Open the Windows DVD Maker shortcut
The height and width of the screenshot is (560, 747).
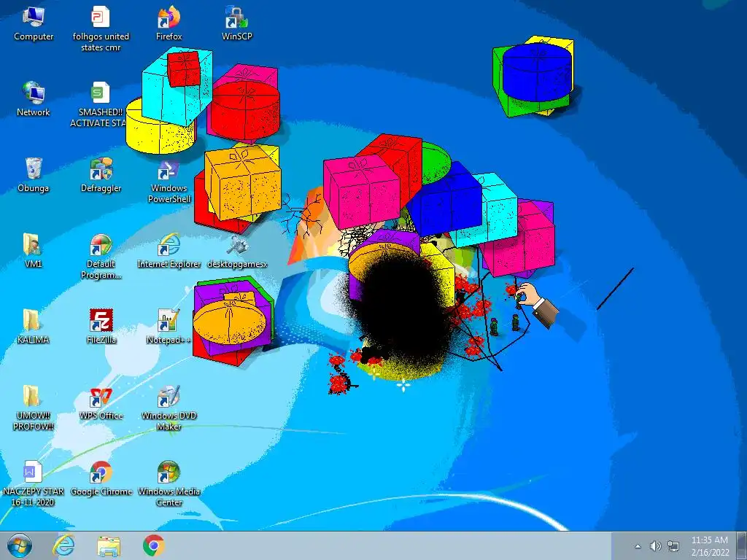[169, 408]
